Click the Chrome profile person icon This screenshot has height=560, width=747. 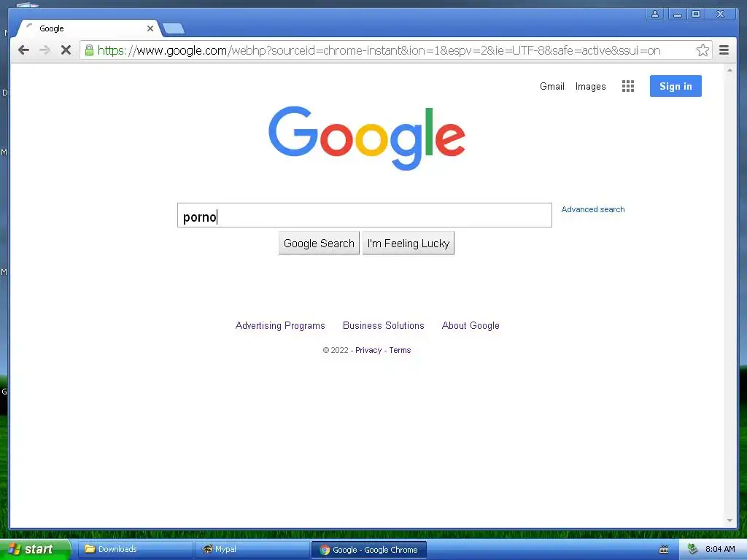tap(655, 14)
